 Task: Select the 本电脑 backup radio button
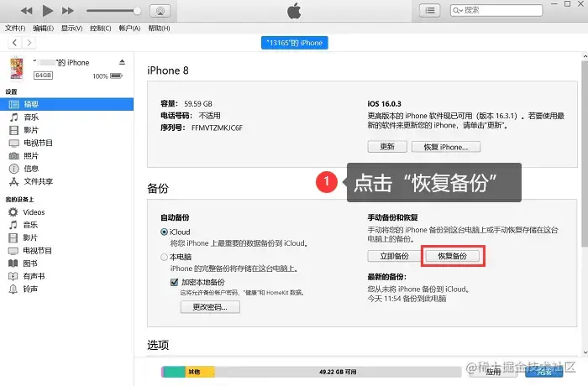point(164,257)
